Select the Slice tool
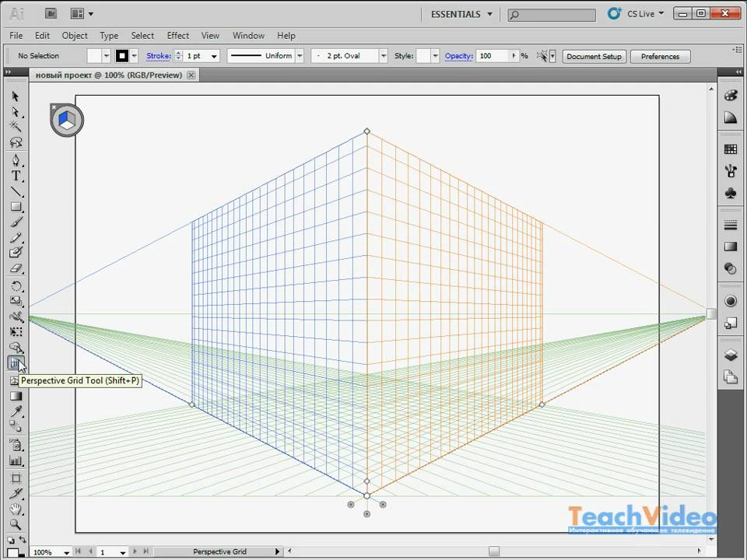747x560 pixels. tap(16, 493)
